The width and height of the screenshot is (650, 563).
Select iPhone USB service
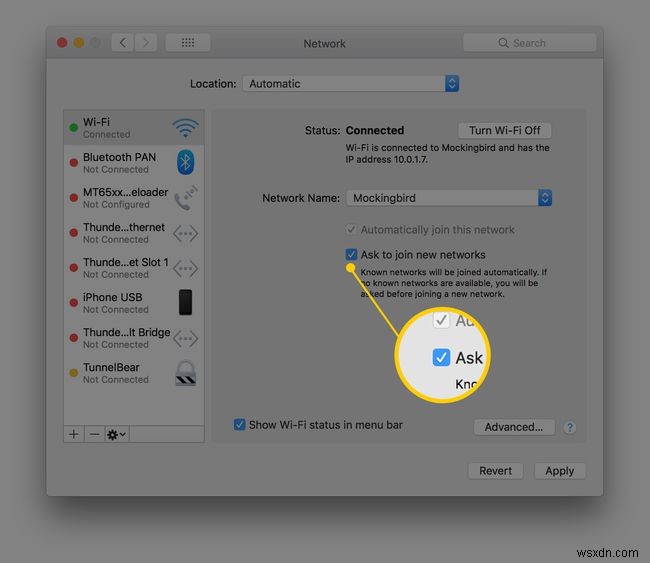[134, 303]
